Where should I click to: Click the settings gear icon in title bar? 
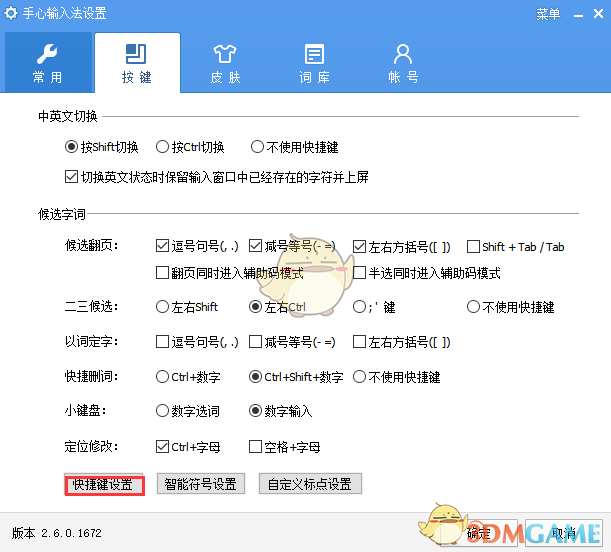11,13
